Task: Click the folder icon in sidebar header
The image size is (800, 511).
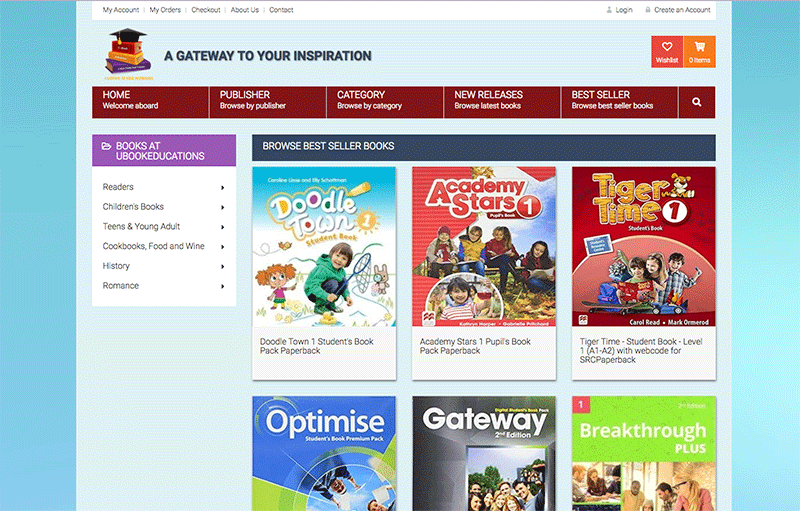Action: coord(107,146)
